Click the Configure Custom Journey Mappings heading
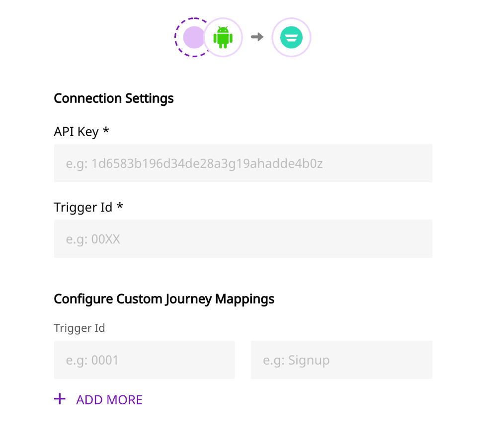Viewport: 477px width, 448px height. (x=164, y=299)
